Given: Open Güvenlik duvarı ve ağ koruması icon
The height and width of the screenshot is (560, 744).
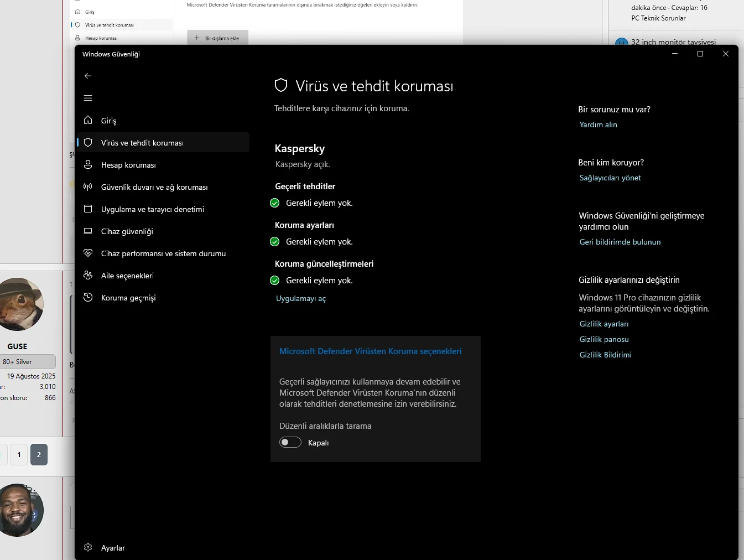Looking at the screenshot, I should pos(88,186).
